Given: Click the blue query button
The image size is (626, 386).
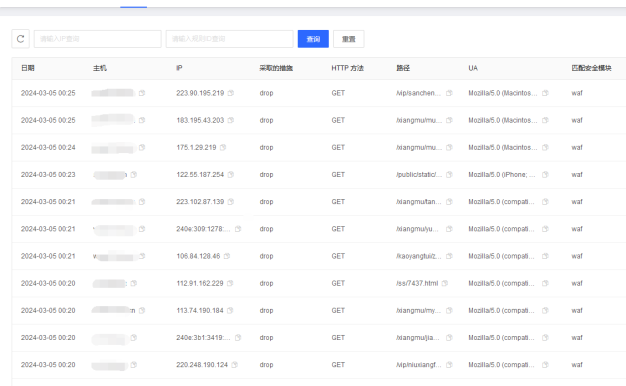Looking at the screenshot, I should click(313, 39).
